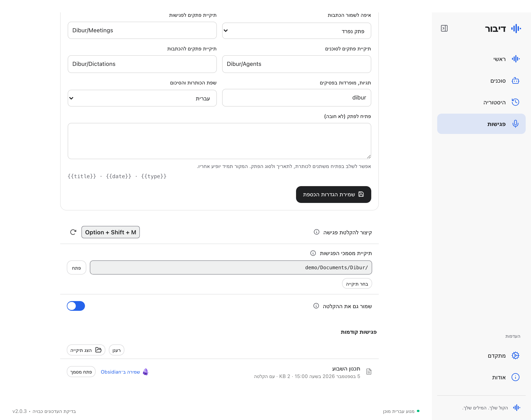Select the פגישות (Meetings) sidebar item
The height and width of the screenshot is (420, 531).
pyautogui.click(x=481, y=124)
